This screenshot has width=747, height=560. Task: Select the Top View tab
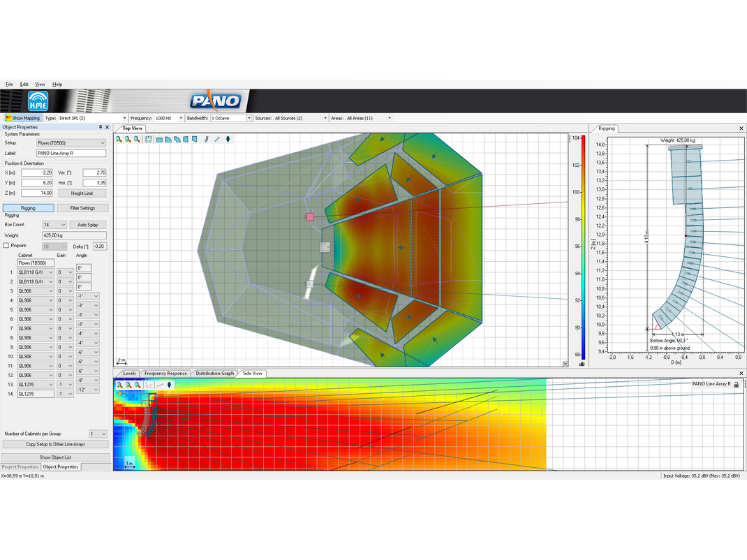[x=132, y=128]
